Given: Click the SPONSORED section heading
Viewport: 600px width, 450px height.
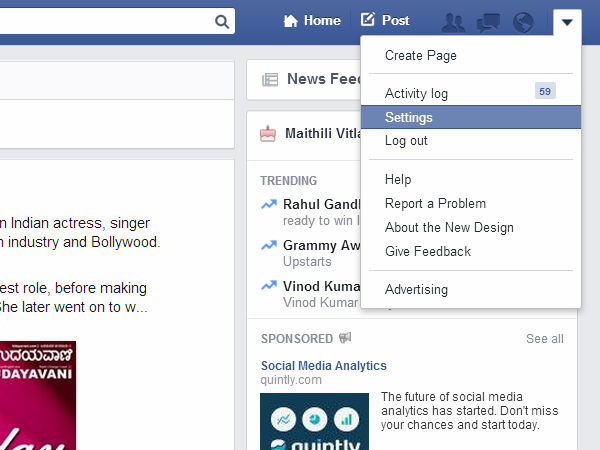Looking at the screenshot, I should click(x=297, y=339).
